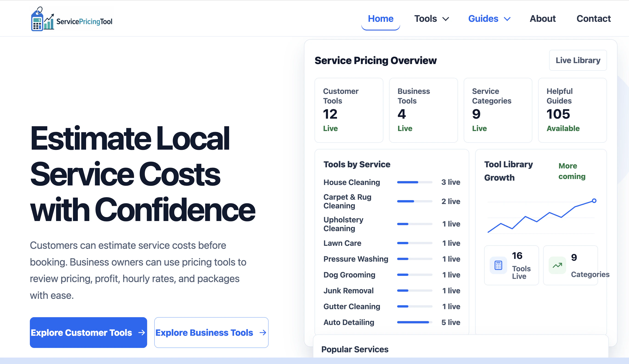Click Auto Detailing label

click(x=349, y=322)
